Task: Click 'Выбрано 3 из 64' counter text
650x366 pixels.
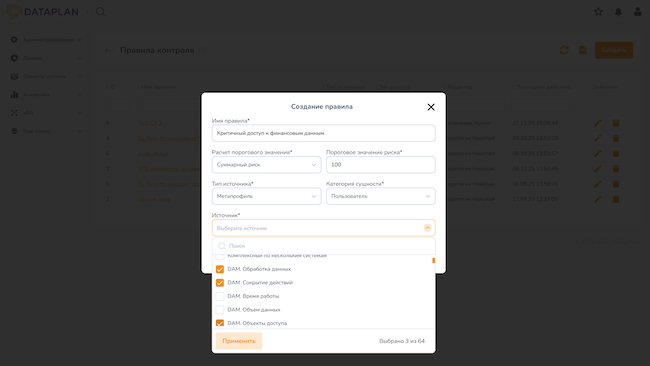Action: click(x=402, y=341)
